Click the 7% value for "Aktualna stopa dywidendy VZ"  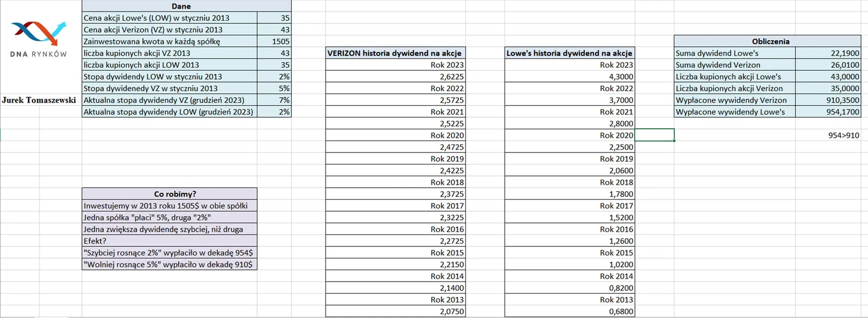pos(275,100)
